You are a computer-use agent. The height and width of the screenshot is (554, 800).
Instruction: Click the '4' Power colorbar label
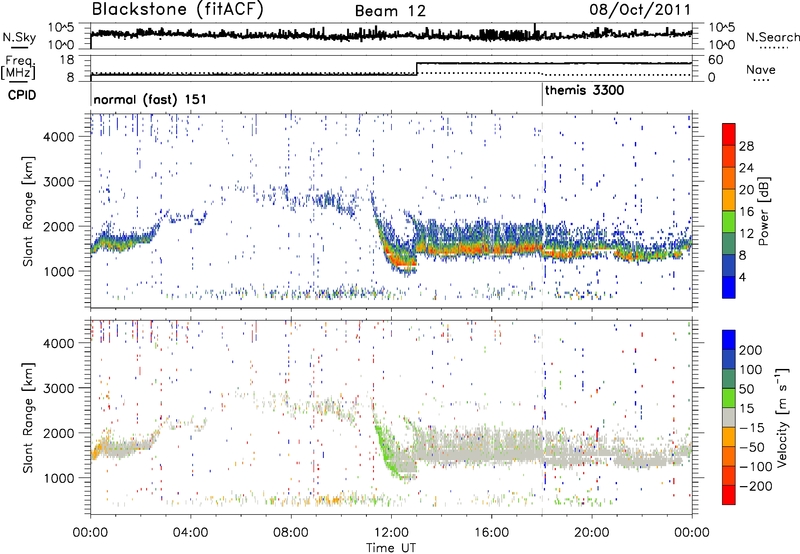pos(743,277)
